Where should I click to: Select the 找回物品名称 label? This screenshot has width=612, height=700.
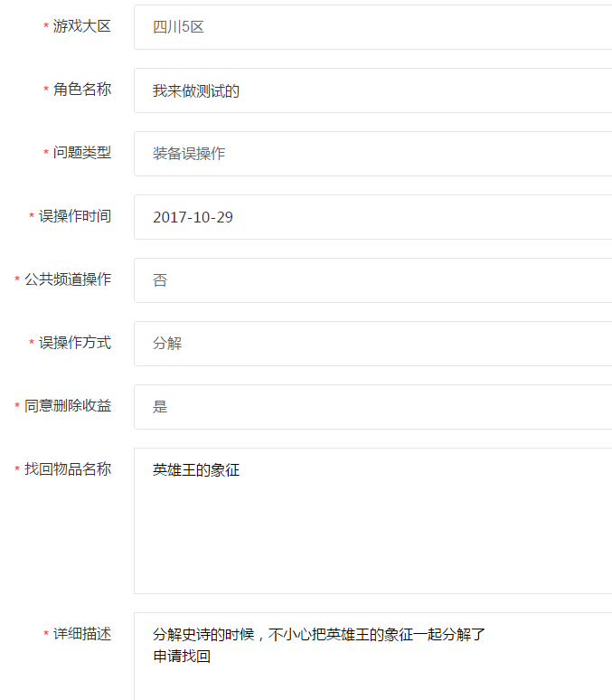coord(68,469)
